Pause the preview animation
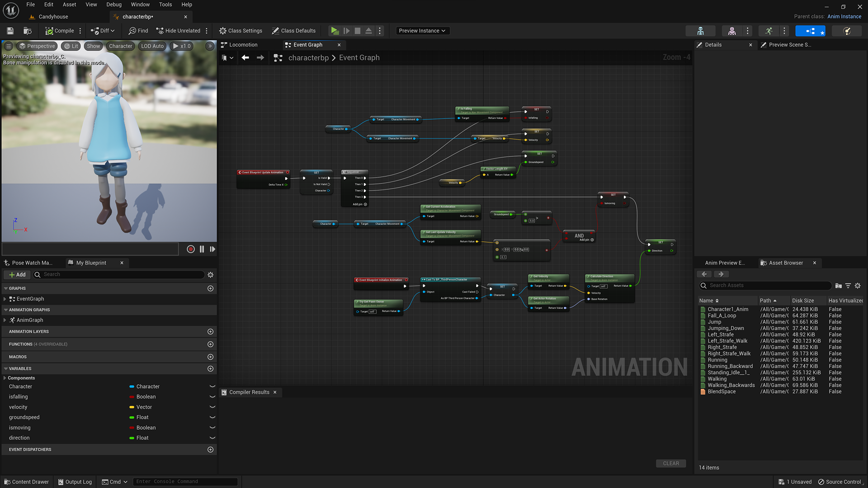Viewport: 868px width, 488px height. pos(202,249)
